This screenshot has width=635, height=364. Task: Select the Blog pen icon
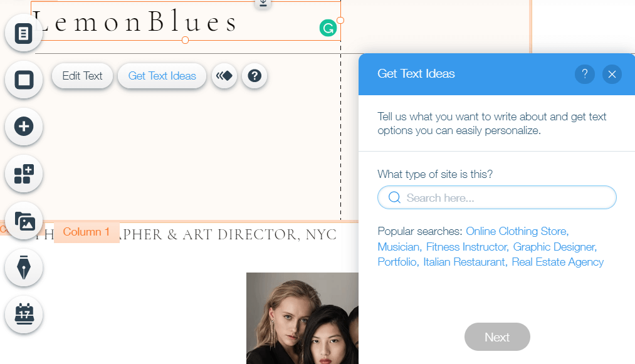pos(23,268)
